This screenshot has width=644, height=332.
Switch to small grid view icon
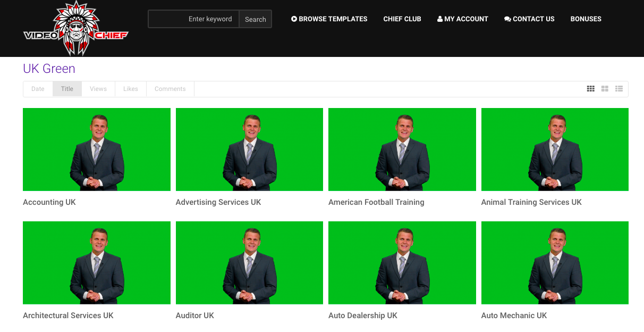click(590, 89)
